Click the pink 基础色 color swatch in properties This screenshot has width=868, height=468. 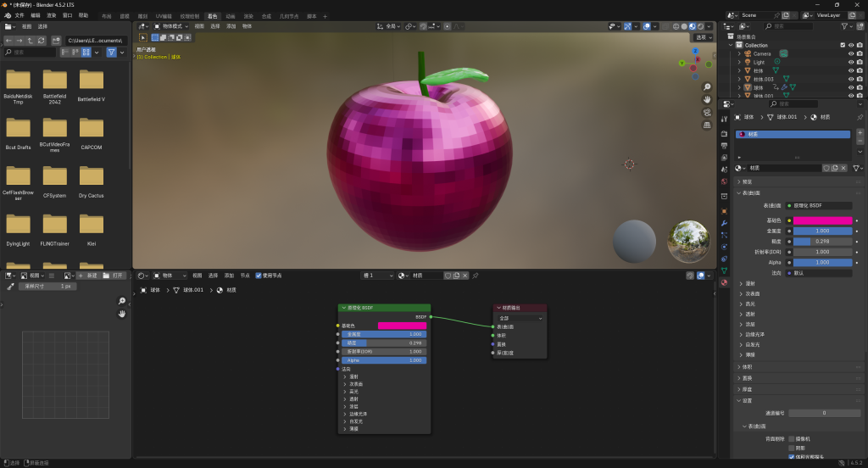click(822, 220)
